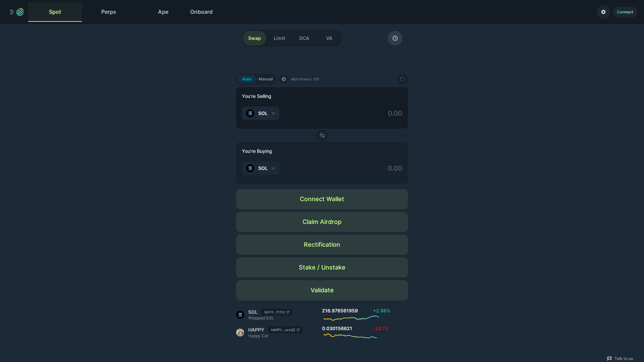Click Stake / Unstake button
The width and height of the screenshot is (644, 362).
click(x=322, y=267)
